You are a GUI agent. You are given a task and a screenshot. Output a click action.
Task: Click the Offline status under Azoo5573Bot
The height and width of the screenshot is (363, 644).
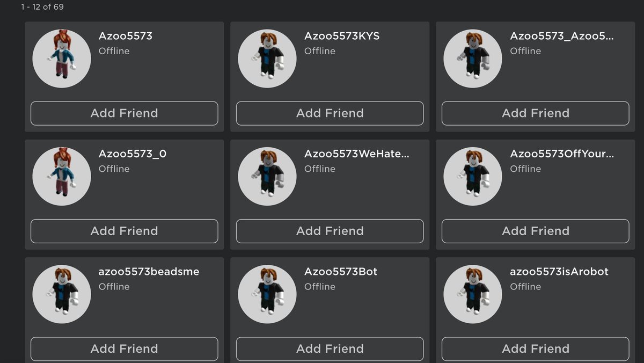(x=320, y=287)
